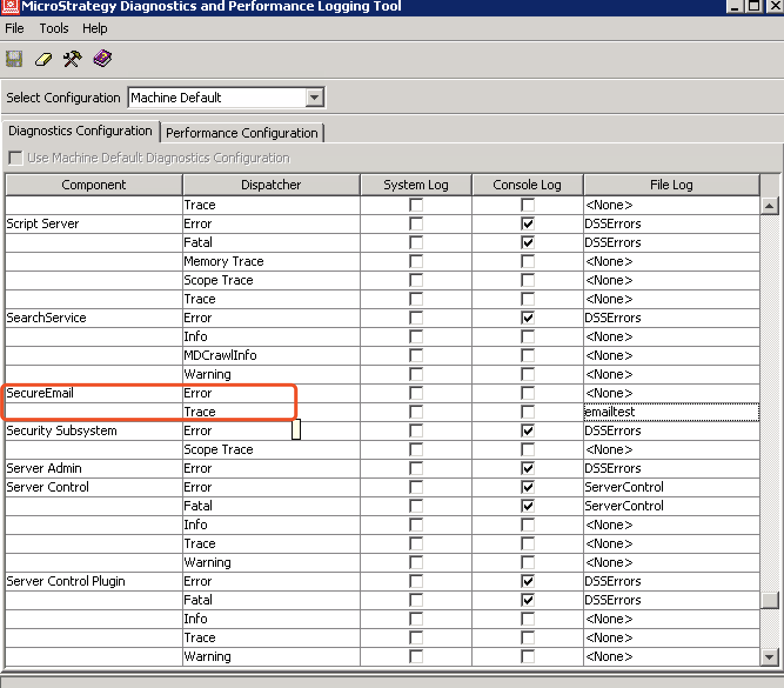Check System Log for Script Server Memory Trace

click(416, 261)
